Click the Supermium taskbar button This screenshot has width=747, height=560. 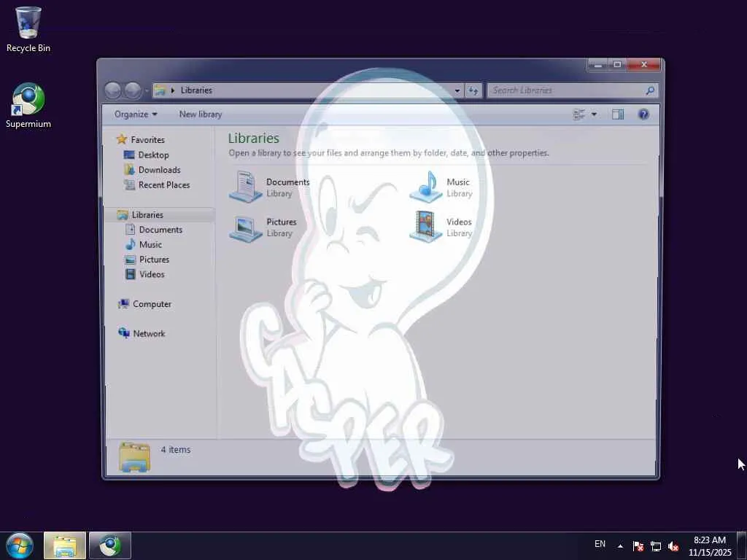pyautogui.click(x=109, y=545)
